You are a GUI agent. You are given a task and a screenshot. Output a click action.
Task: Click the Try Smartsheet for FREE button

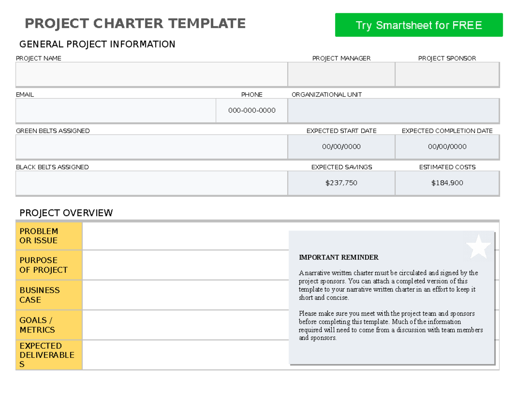click(419, 25)
